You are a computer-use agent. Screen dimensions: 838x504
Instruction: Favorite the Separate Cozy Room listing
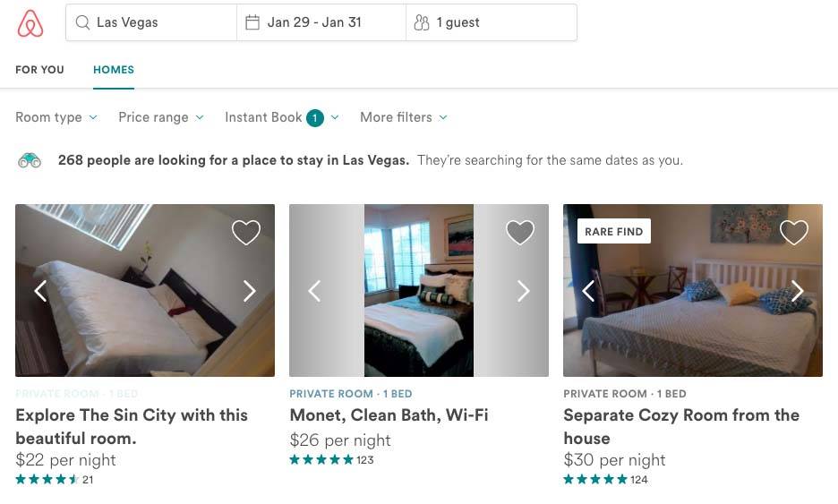794,233
